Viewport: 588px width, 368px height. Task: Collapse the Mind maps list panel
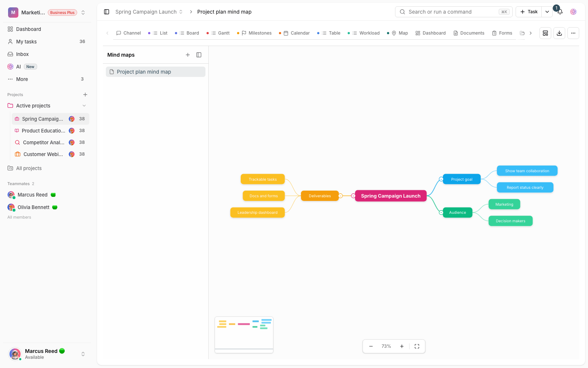coord(199,55)
